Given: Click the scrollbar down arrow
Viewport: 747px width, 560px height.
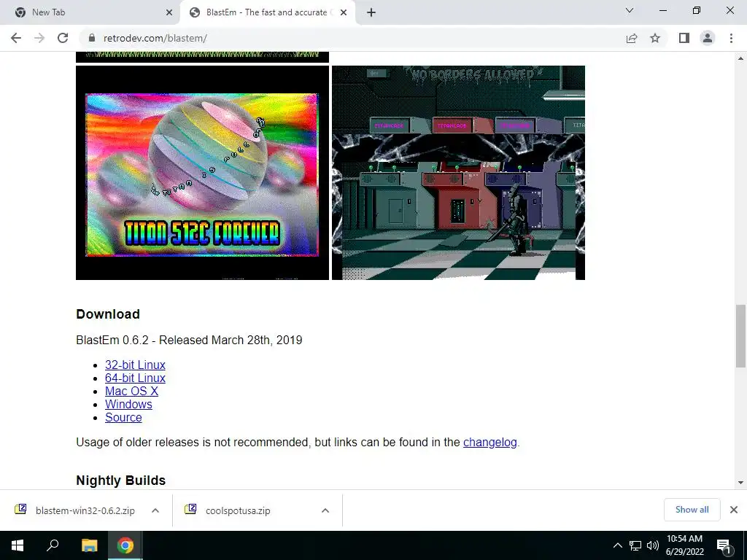Looking at the screenshot, I should pos(740,483).
